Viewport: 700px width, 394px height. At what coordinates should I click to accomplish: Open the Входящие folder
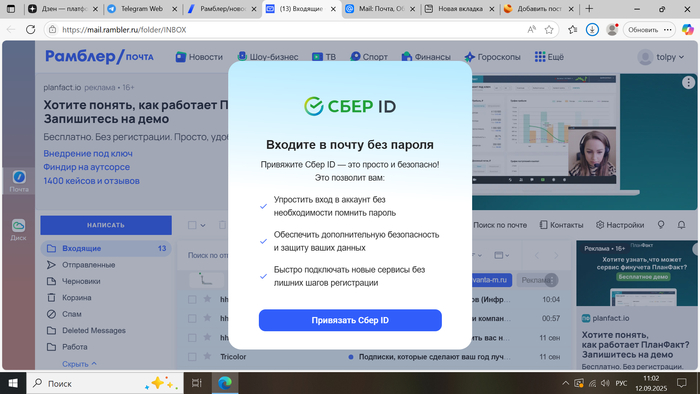[106, 248]
